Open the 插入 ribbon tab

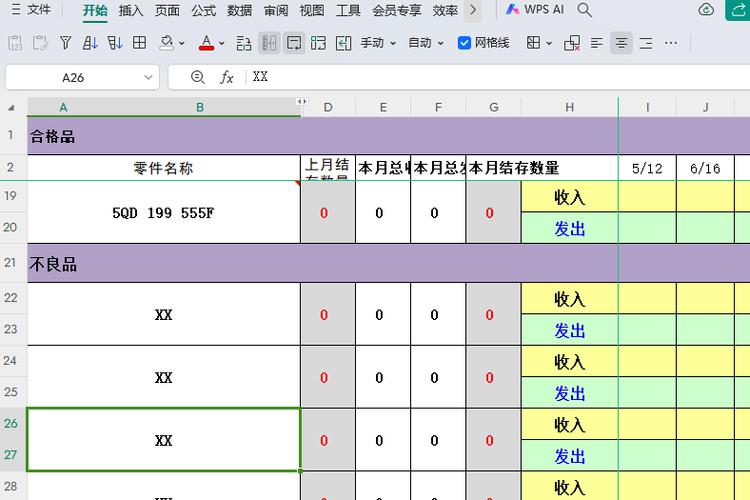[x=131, y=10]
